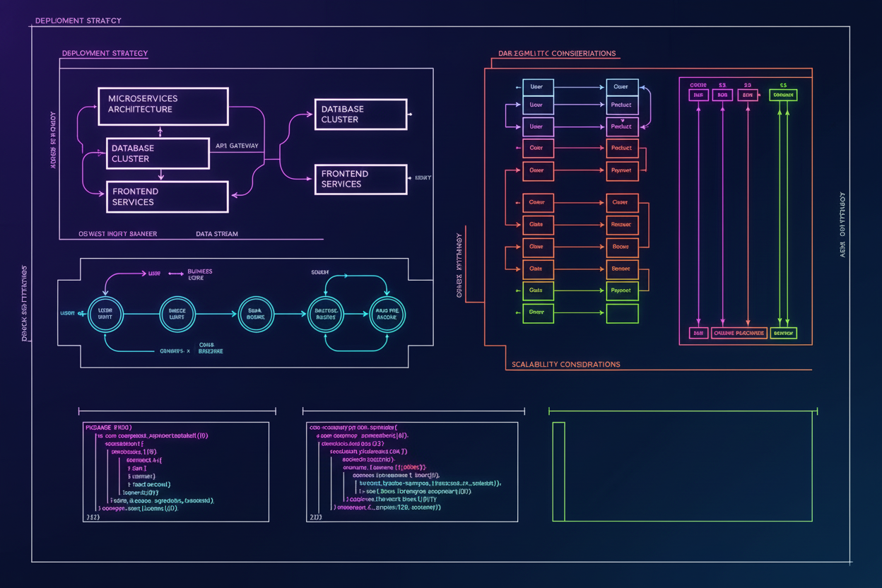Viewport: 882px width, 588px height.
Task: Click the orange Books entity box
Action: (x=622, y=247)
